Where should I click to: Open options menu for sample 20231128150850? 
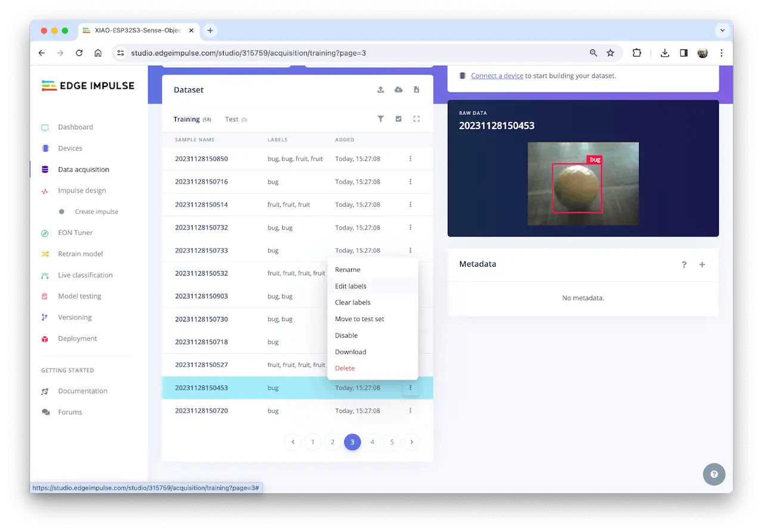(x=410, y=159)
